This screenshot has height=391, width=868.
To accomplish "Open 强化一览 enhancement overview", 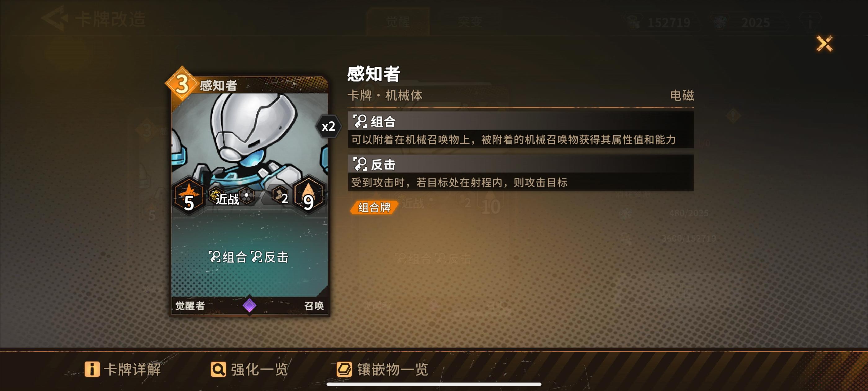I will click(x=249, y=369).
